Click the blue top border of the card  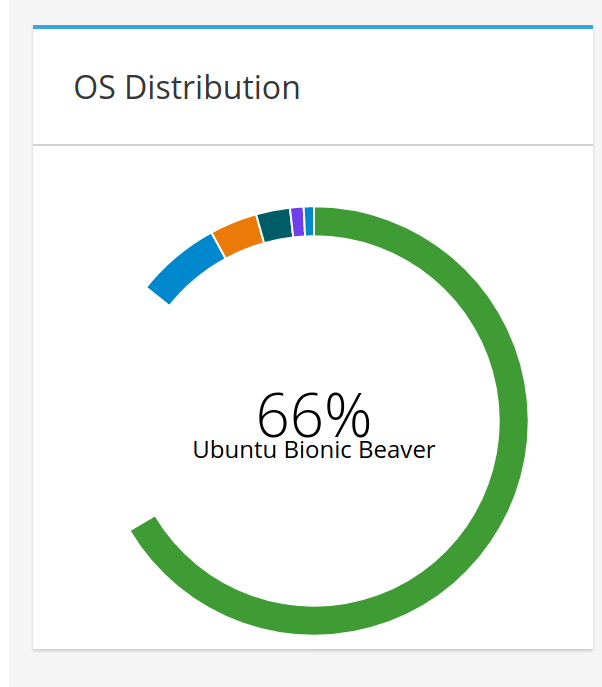[313, 27]
